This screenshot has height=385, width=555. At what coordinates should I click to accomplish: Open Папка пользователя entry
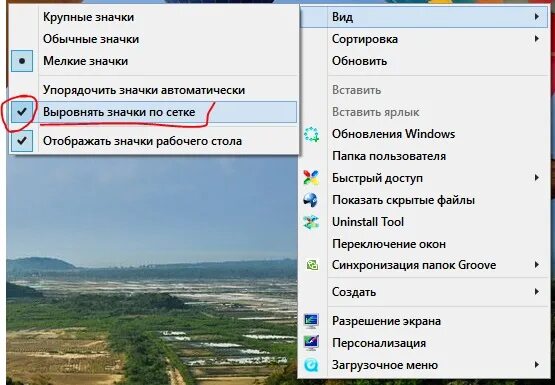click(425, 156)
